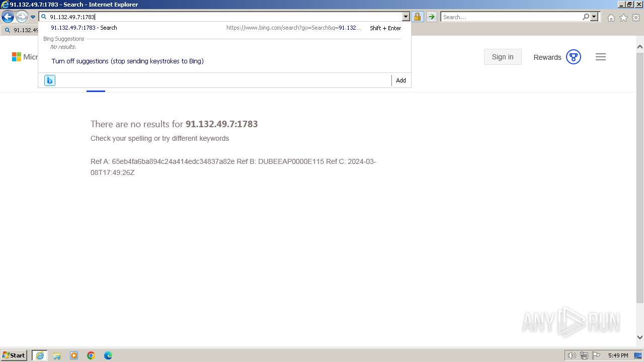Screen dimensions: 644x362
Task: Open the Rewards link
Action: click(x=547, y=57)
